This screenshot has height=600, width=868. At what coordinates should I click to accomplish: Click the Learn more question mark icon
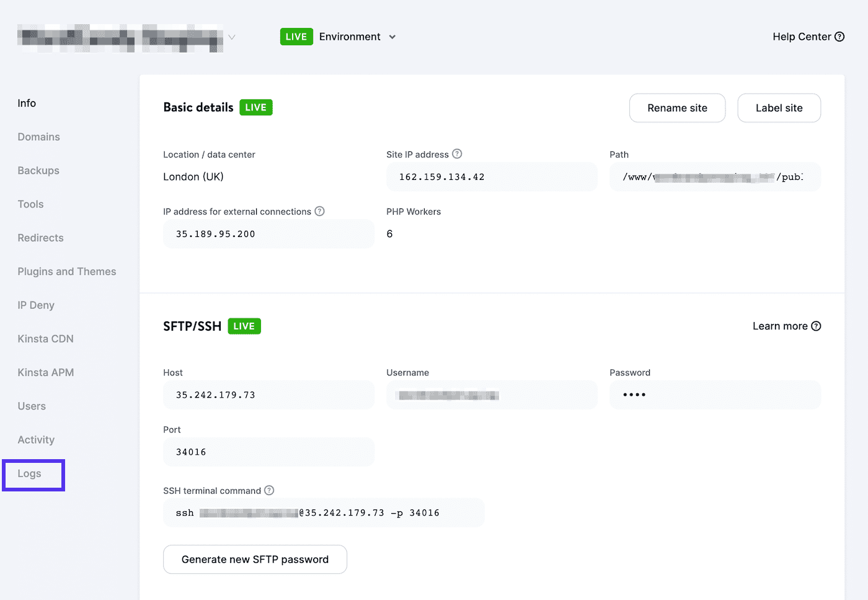[816, 326]
